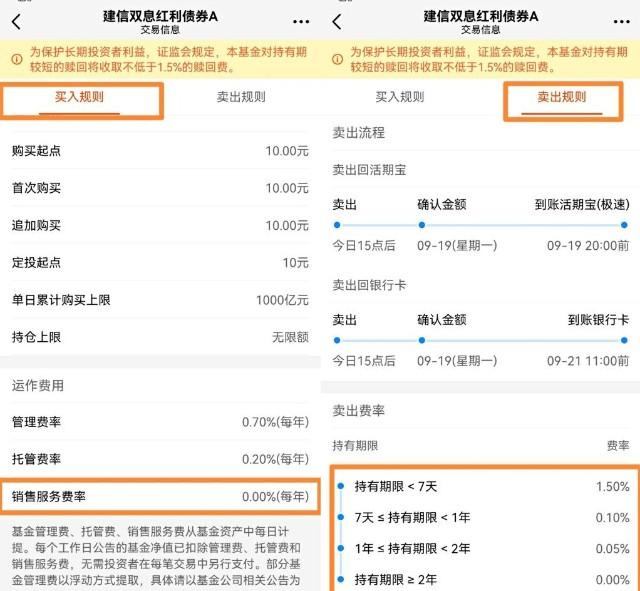Tap the back arrow on the right screen

[337, 22]
